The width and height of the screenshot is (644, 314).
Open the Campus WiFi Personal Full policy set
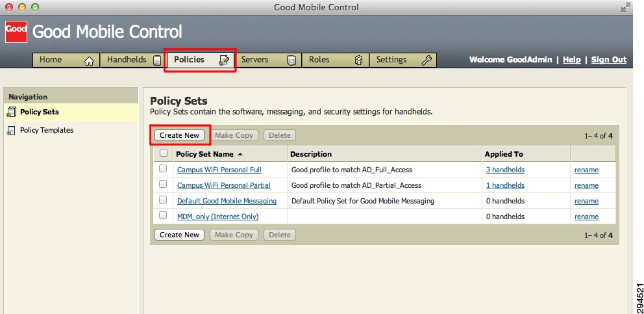[219, 170]
